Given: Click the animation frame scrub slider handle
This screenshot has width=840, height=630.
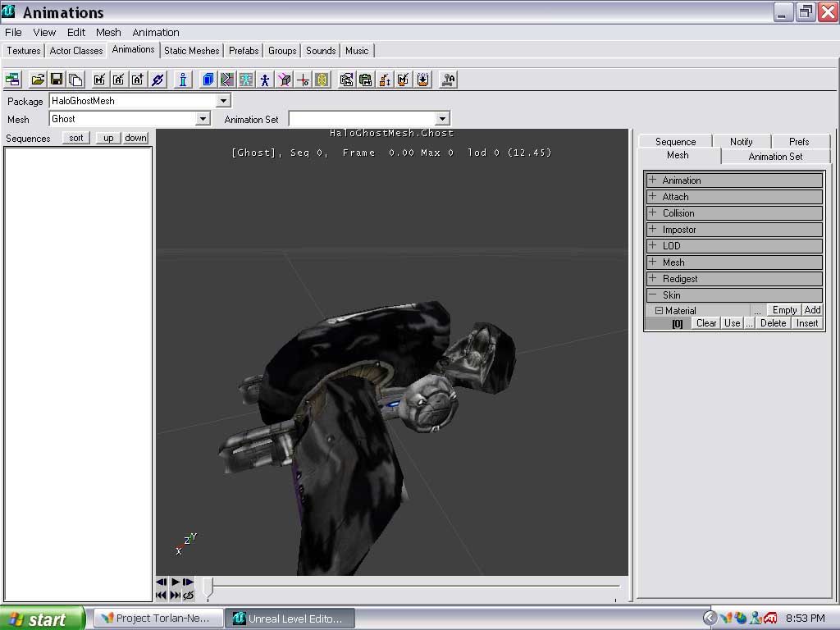Looking at the screenshot, I should pyautogui.click(x=208, y=587).
